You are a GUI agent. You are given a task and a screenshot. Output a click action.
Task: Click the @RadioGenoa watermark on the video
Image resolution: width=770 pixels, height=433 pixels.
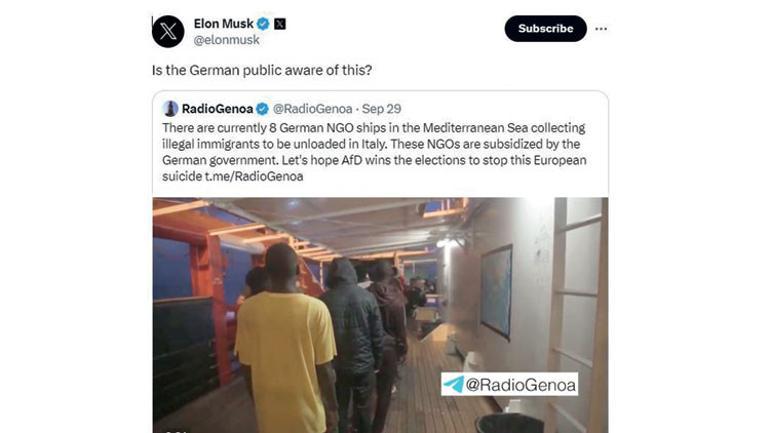[510, 384]
